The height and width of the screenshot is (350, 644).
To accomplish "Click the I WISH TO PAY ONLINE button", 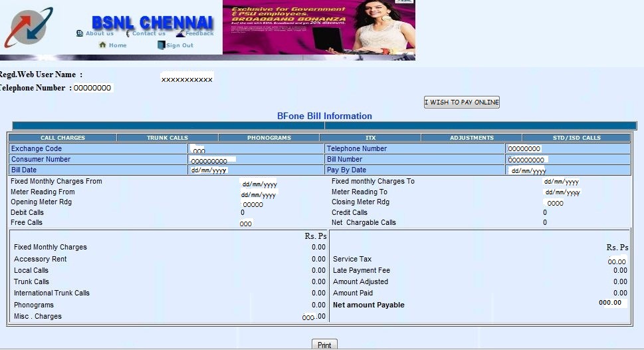I will tap(462, 102).
